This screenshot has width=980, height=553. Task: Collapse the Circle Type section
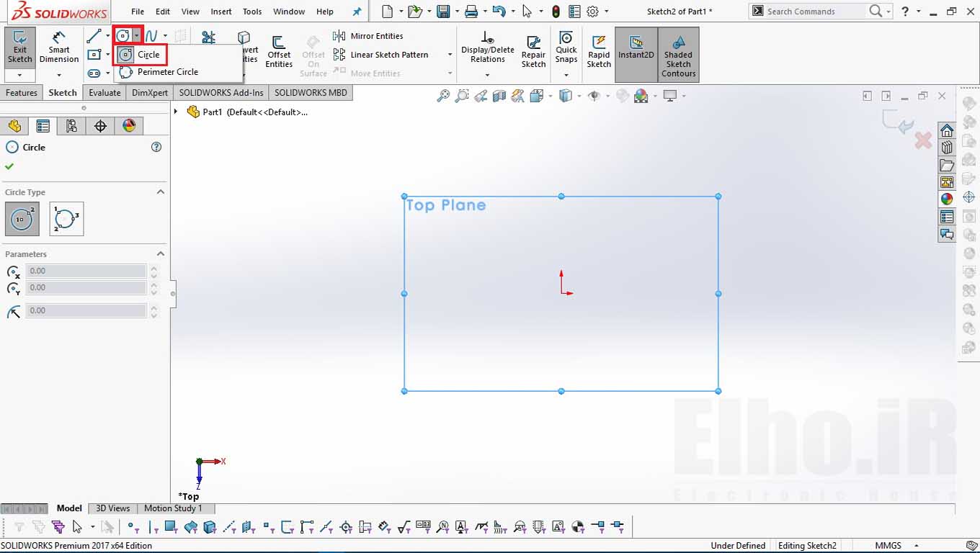tap(160, 192)
